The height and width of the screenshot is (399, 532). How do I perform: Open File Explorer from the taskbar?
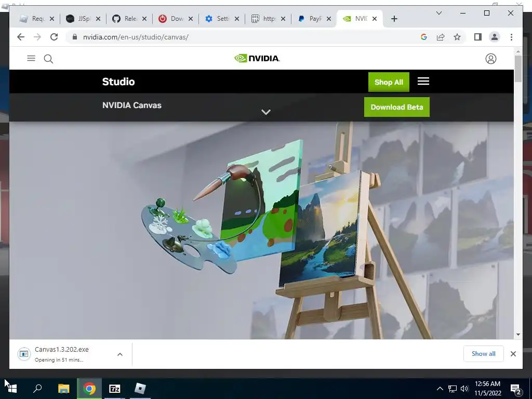tap(63, 389)
